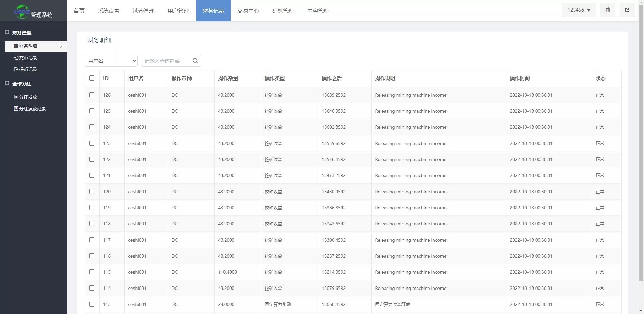
Task: Select the checkbox for row ID 113
Action: click(x=92, y=304)
